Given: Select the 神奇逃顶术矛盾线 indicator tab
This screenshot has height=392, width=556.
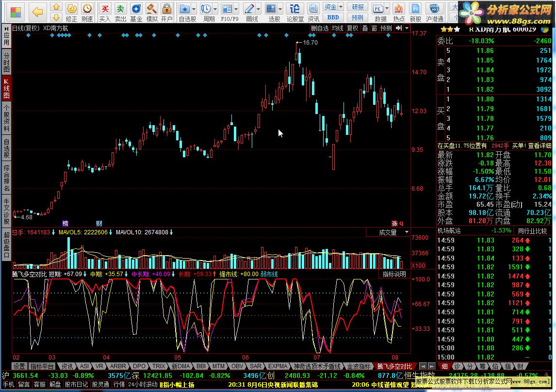Looking at the screenshot, I should 317,366.
